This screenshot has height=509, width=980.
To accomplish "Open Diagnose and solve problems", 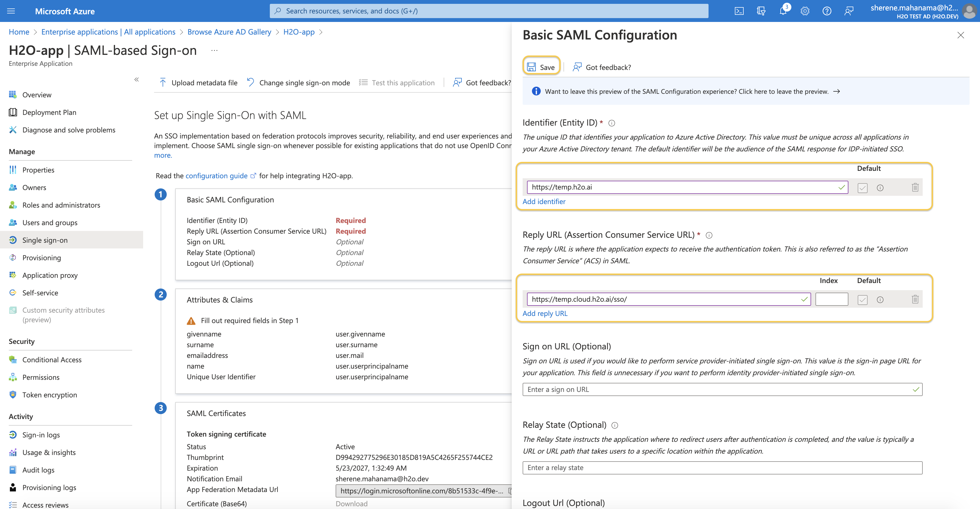I will (x=72, y=130).
